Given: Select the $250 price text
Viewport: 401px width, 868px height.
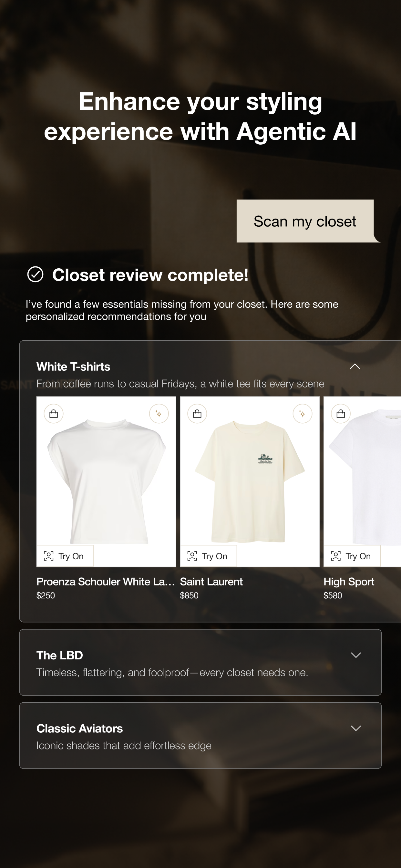Looking at the screenshot, I should coord(46,595).
